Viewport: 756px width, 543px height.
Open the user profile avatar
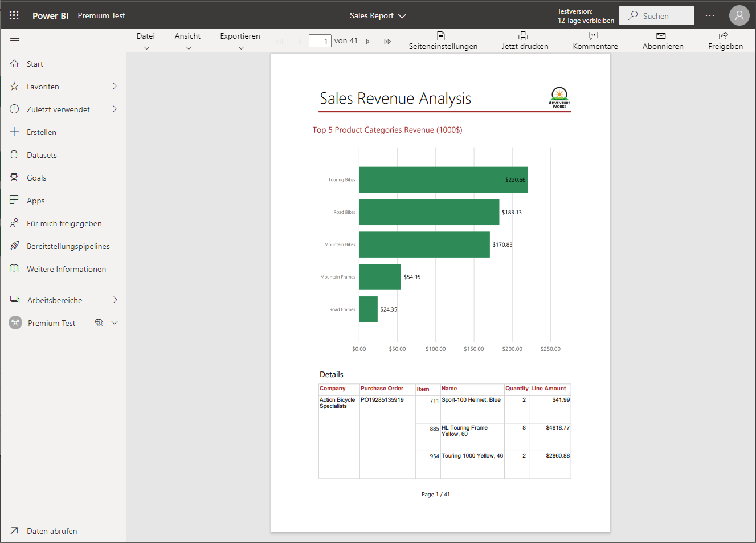click(x=739, y=15)
